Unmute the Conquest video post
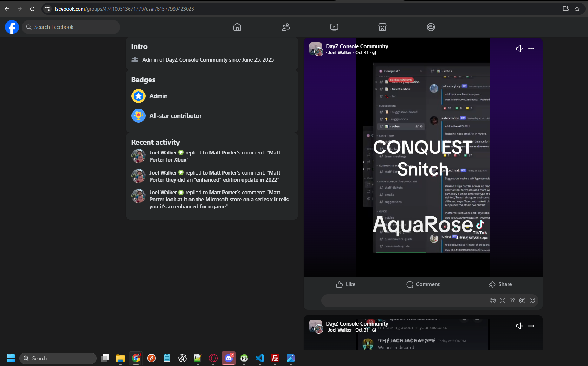Viewport: 588px width, 366px height. [x=519, y=49]
